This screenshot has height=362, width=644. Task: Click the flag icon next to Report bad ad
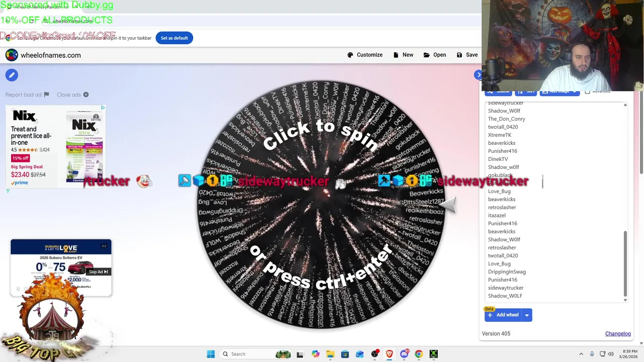pos(46,95)
